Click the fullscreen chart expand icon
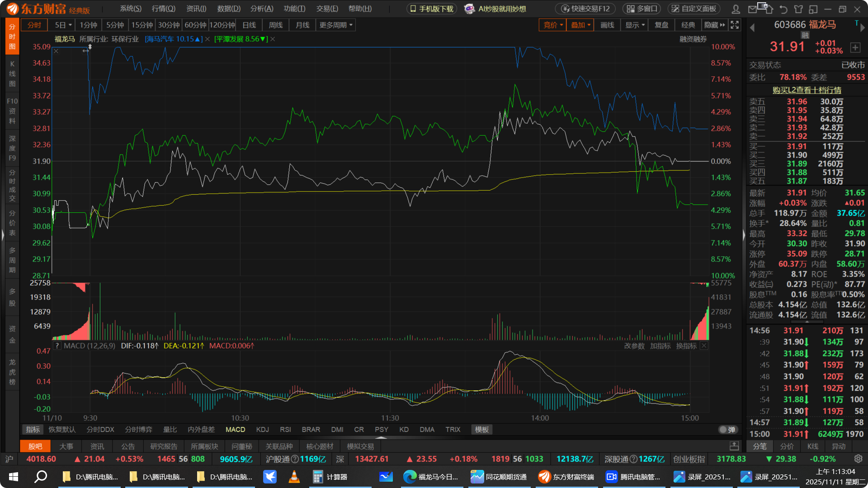 735,25
